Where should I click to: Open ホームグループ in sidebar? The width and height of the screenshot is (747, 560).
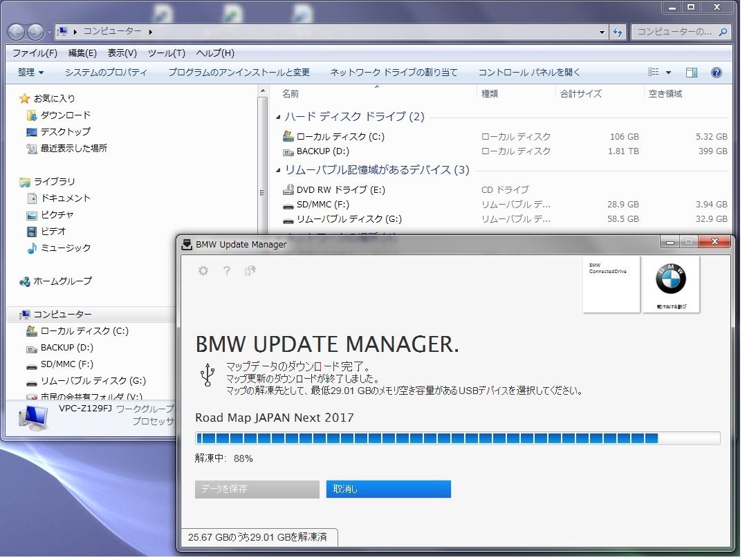click(x=56, y=283)
